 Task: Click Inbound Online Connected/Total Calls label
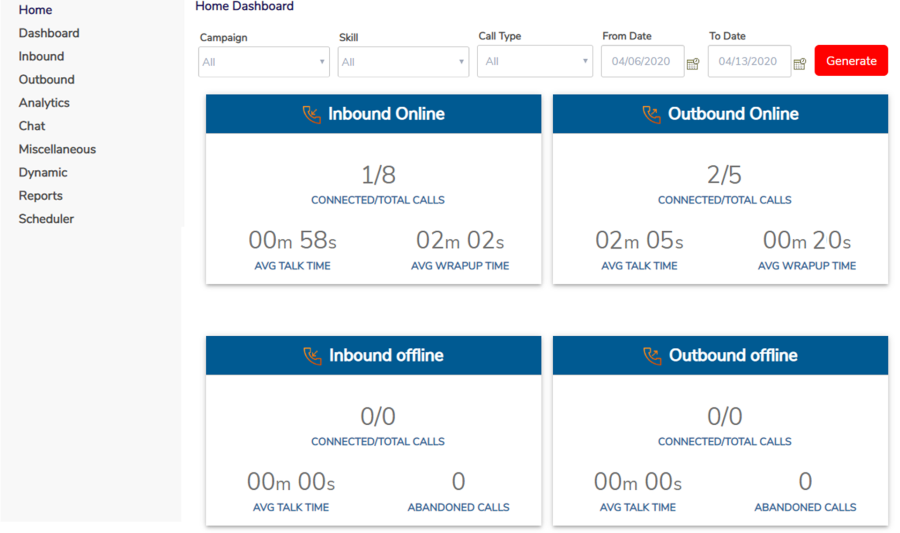click(x=378, y=200)
